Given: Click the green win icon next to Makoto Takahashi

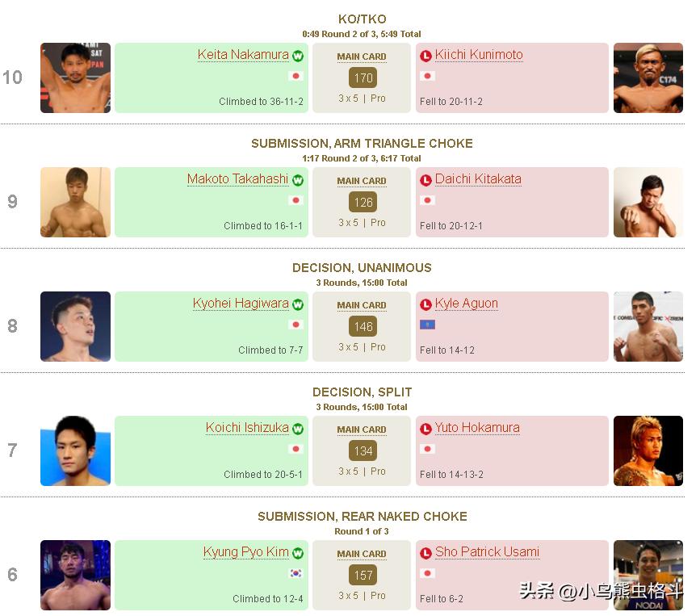Looking at the screenshot, I should click(x=298, y=180).
